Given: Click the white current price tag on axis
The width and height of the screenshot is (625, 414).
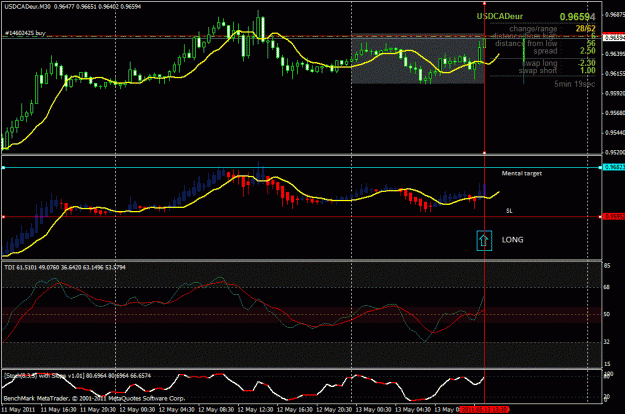Looking at the screenshot, I should tap(613, 38).
